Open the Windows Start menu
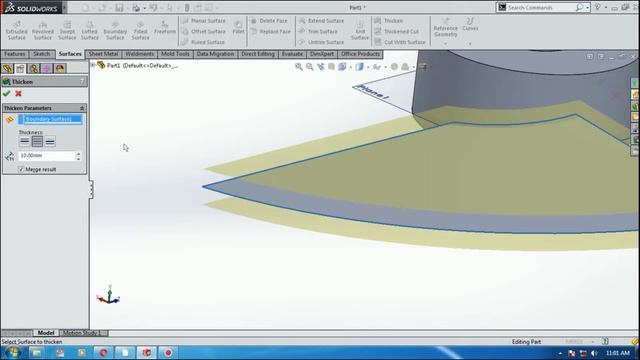This screenshot has width=640, height=360. (12, 352)
